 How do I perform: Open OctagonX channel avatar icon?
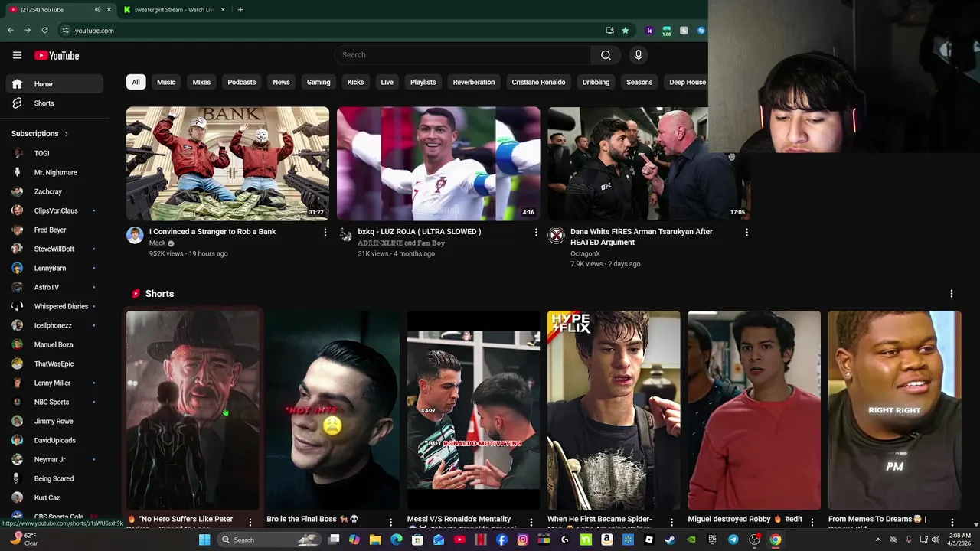coord(556,235)
